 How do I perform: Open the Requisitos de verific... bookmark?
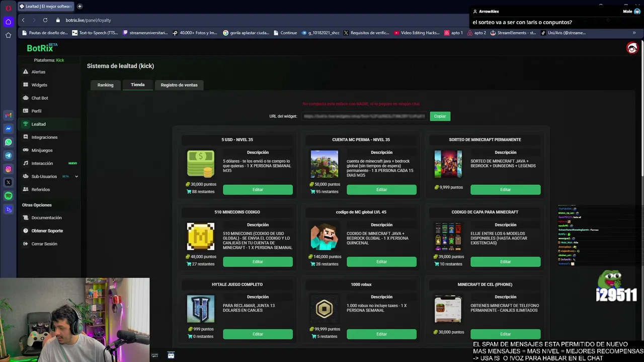point(366,33)
